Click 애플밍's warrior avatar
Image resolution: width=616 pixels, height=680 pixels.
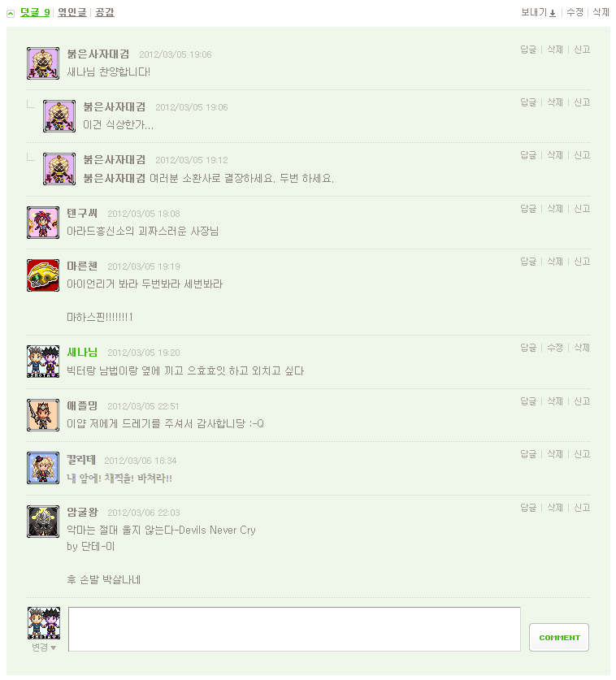[x=43, y=415]
